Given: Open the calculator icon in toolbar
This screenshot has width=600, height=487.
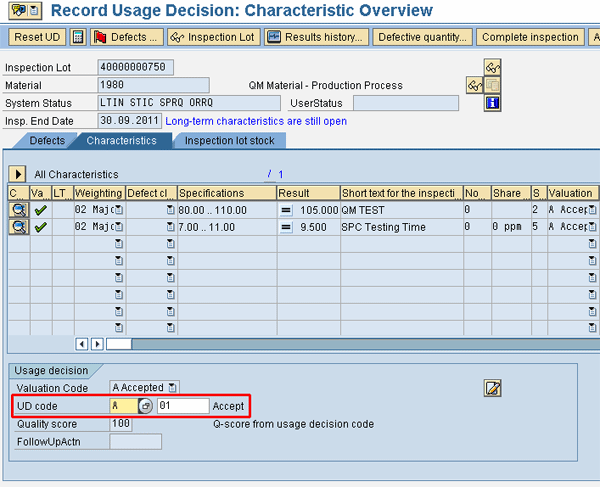Looking at the screenshot, I should [x=78, y=37].
